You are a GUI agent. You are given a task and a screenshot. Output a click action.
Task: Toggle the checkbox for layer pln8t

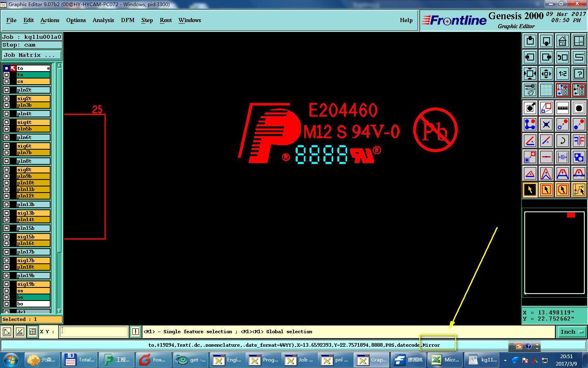click(7, 161)
